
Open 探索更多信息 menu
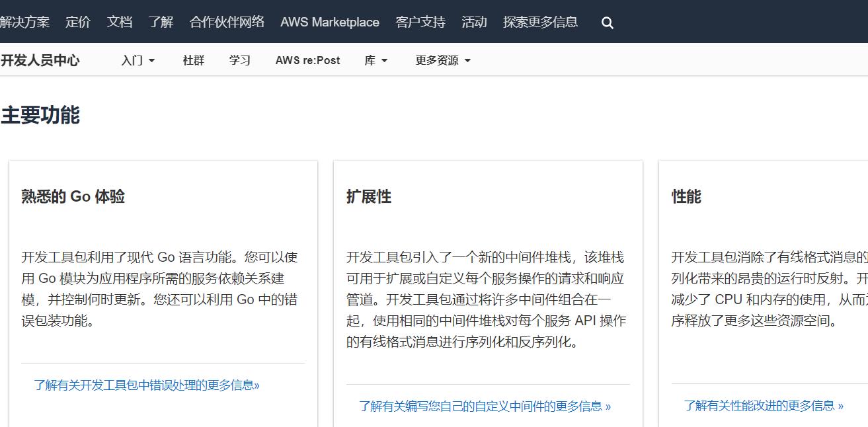540,22
